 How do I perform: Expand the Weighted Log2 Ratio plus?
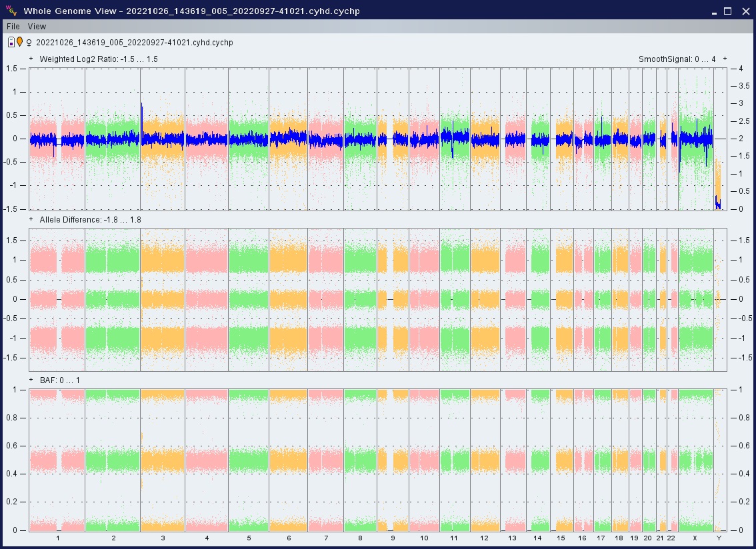pyautogui.click(x=31, y=59)
